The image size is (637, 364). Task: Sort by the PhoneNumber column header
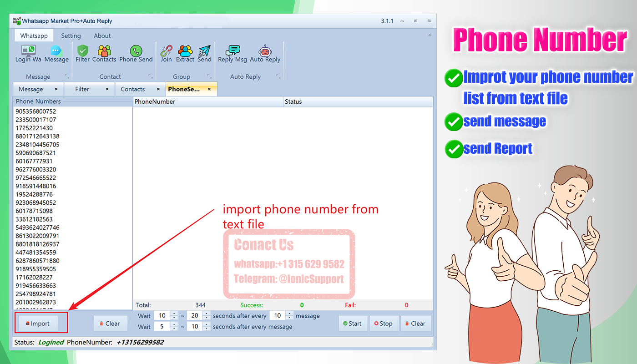(208, 101)
